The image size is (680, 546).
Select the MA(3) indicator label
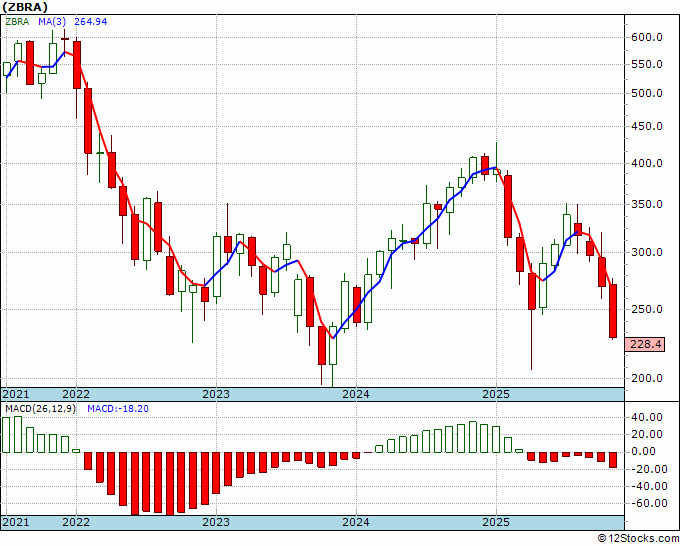point(52,22)
